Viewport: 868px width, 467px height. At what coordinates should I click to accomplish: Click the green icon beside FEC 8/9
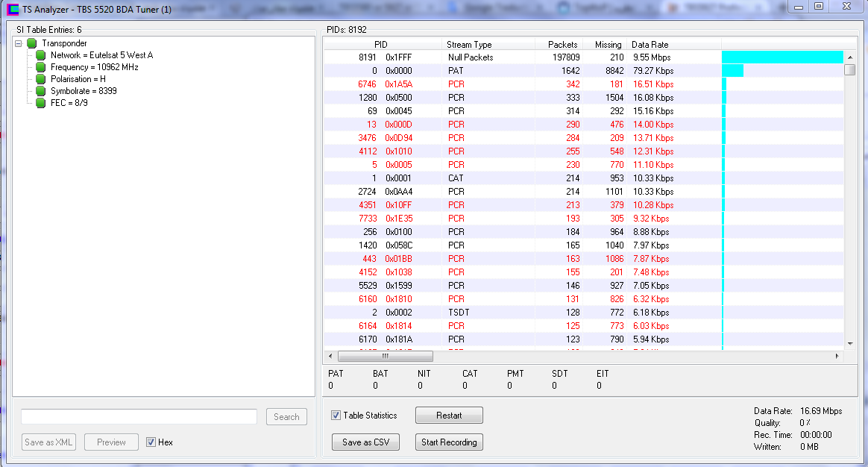coord(41,103)
